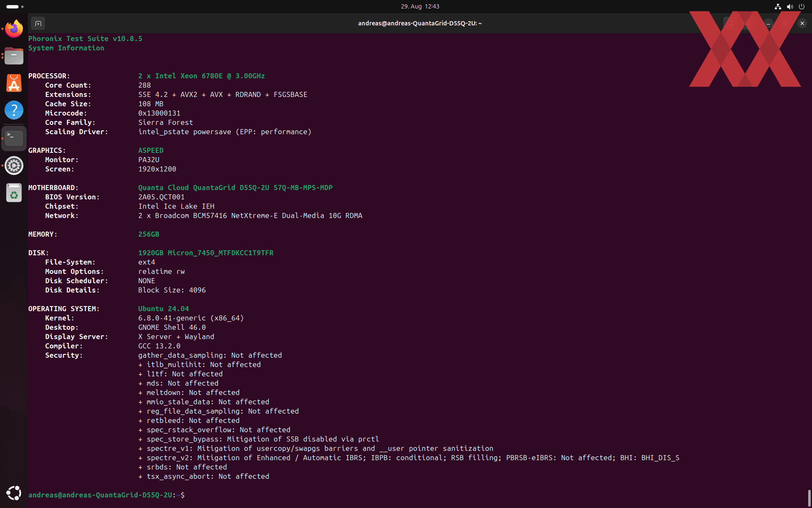
Task: Click 'Block Size: 4096' disk details
Action: (x=172, y=290)
